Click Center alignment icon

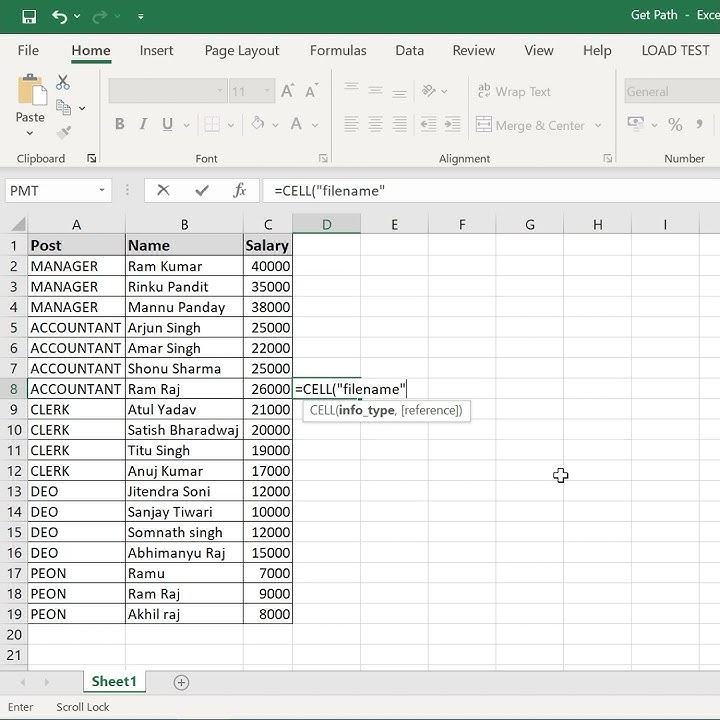point(375,124)
